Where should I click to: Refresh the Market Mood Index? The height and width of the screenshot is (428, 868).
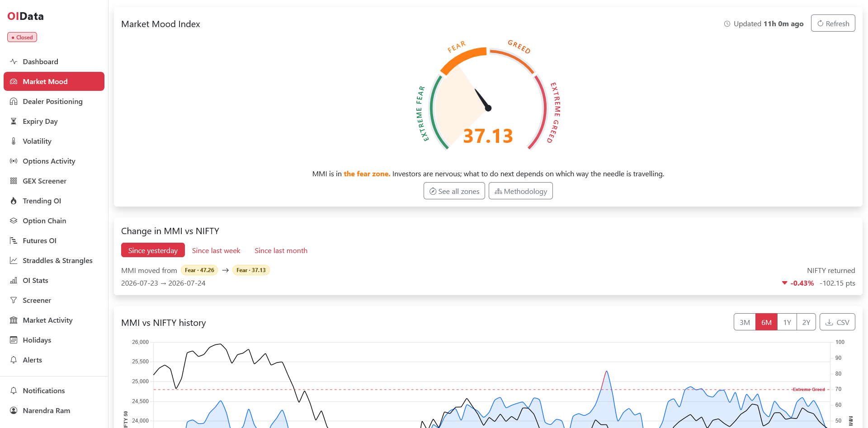[833, 24]
